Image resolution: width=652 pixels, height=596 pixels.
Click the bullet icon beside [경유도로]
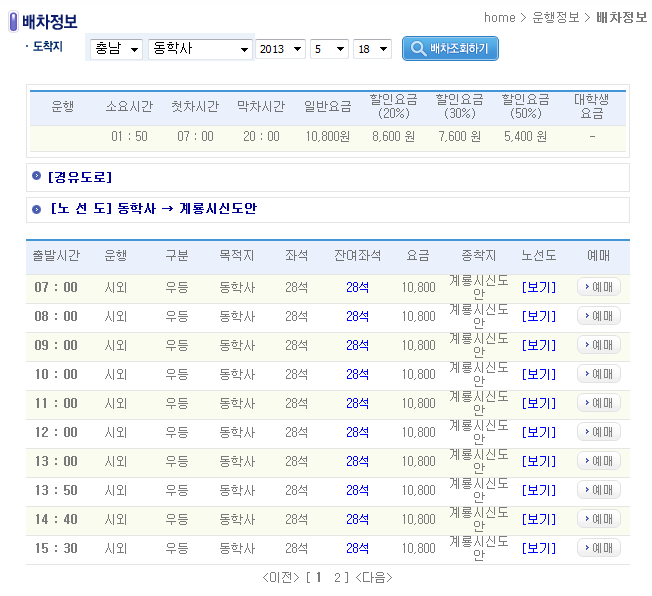click(x=37, y=176)
